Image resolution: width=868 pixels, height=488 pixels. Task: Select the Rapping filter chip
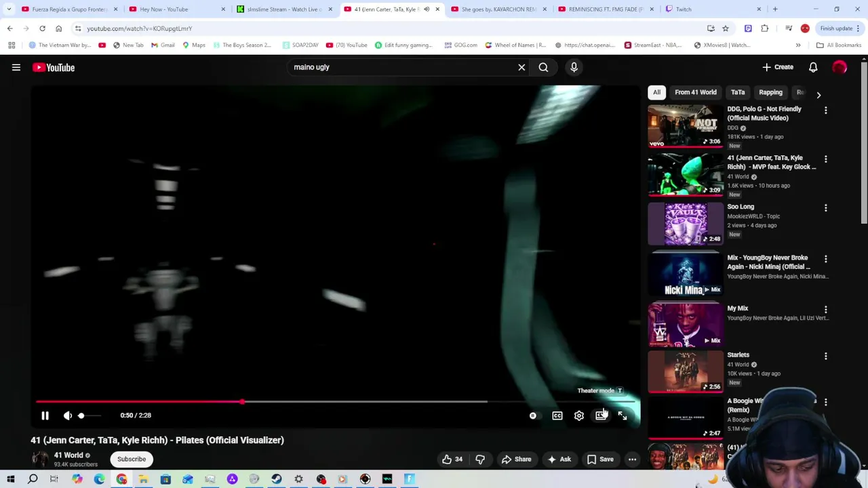770,92
